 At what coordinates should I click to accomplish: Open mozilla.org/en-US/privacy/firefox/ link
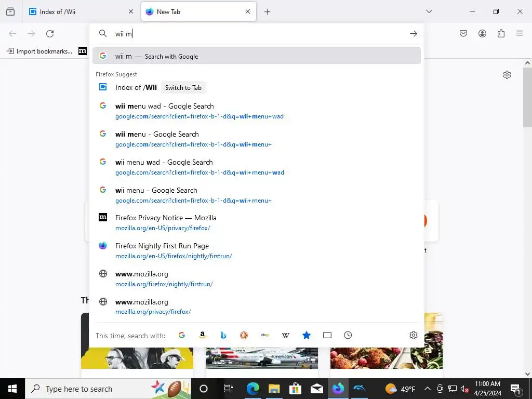click(163, 228)
